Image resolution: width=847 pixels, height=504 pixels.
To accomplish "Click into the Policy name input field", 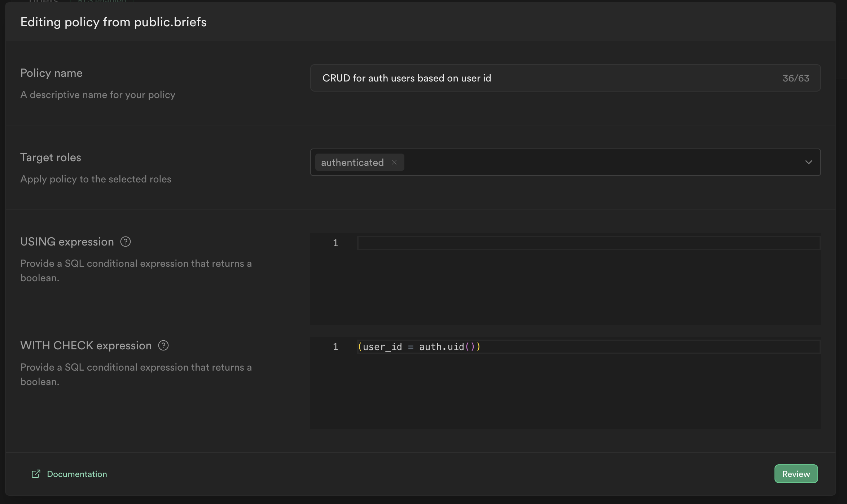I will click(565, 78).
